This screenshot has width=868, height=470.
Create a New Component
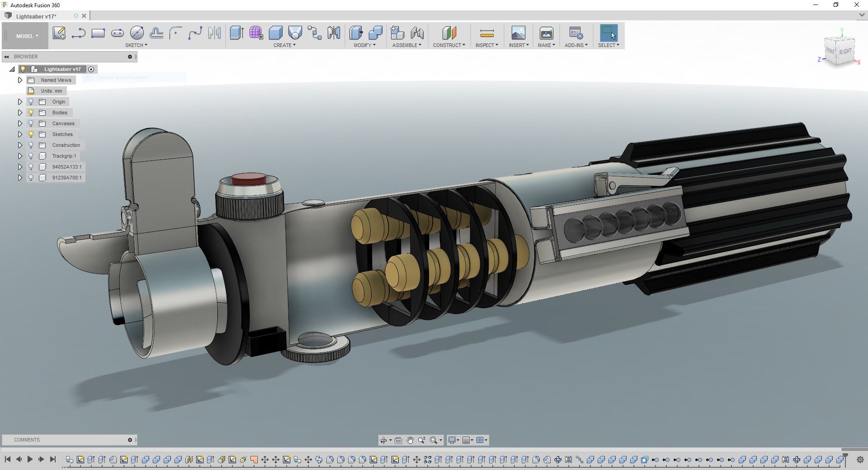397,33
